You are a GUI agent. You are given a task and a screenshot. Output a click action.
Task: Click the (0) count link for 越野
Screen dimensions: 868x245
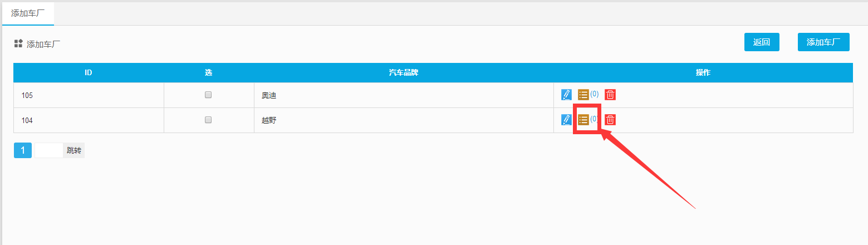pyautogui.click(x=594, y=119)
